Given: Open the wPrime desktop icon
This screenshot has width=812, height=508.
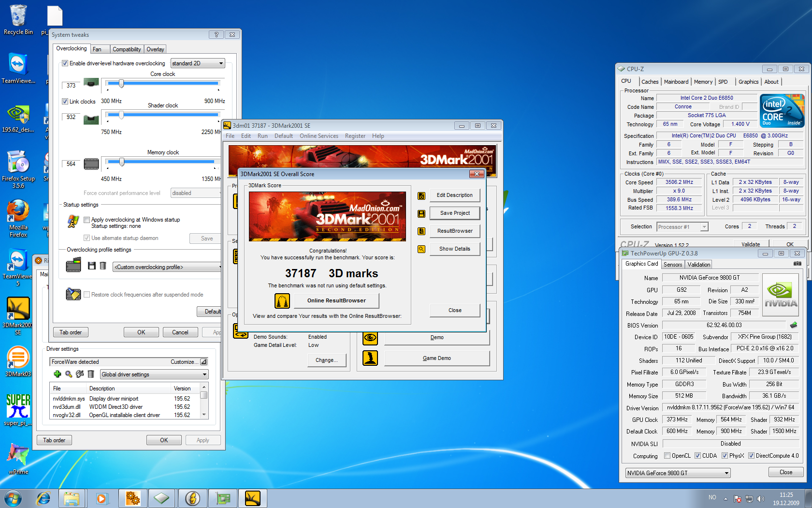Looking at the screenshot, I should (x=18, y=459).
